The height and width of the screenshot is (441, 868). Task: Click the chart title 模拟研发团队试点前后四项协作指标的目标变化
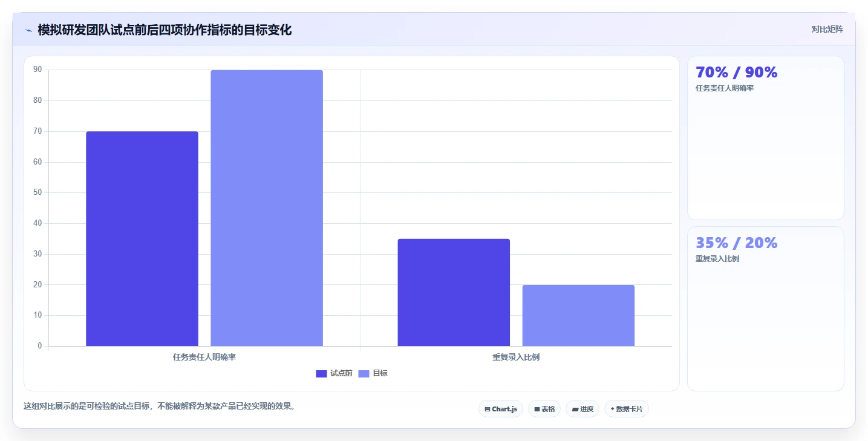click(x=165, y=30)
